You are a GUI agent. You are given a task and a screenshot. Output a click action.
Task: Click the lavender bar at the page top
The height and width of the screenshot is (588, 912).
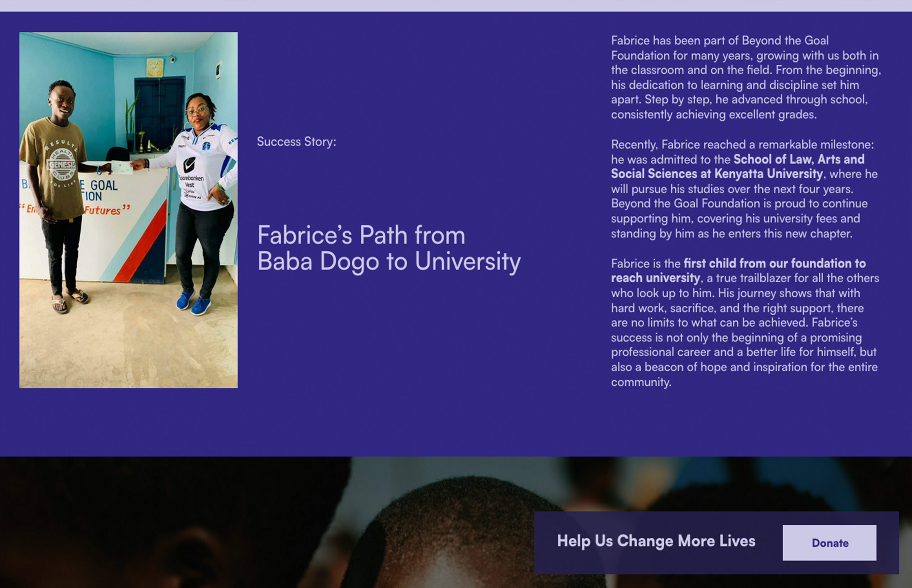456,5
